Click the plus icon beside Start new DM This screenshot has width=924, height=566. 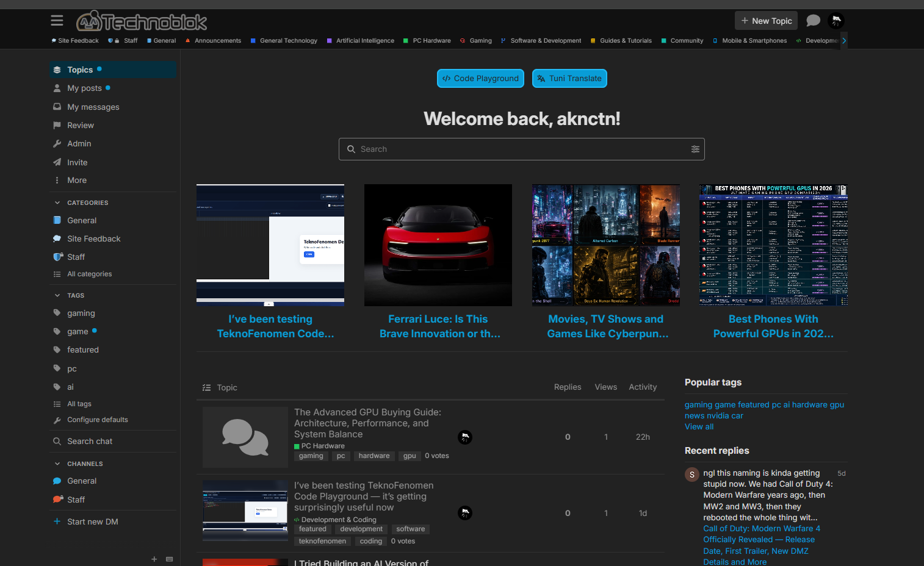coord(57,521)
